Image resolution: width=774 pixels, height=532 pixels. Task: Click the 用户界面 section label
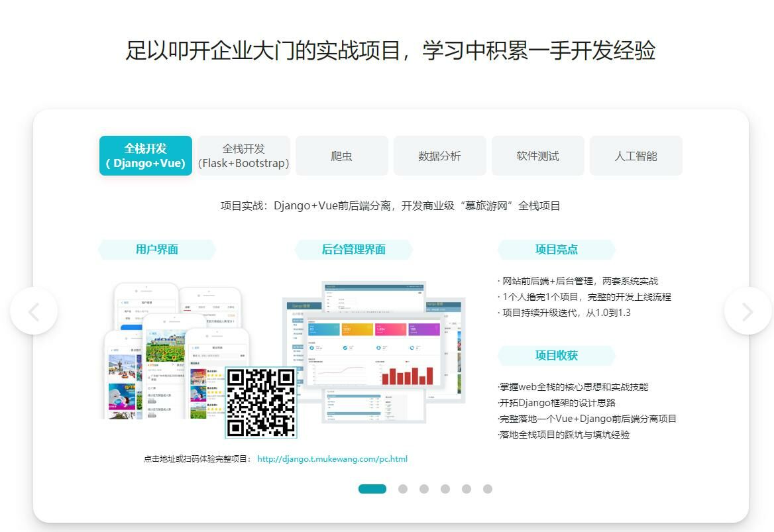(x=157, y=250)
